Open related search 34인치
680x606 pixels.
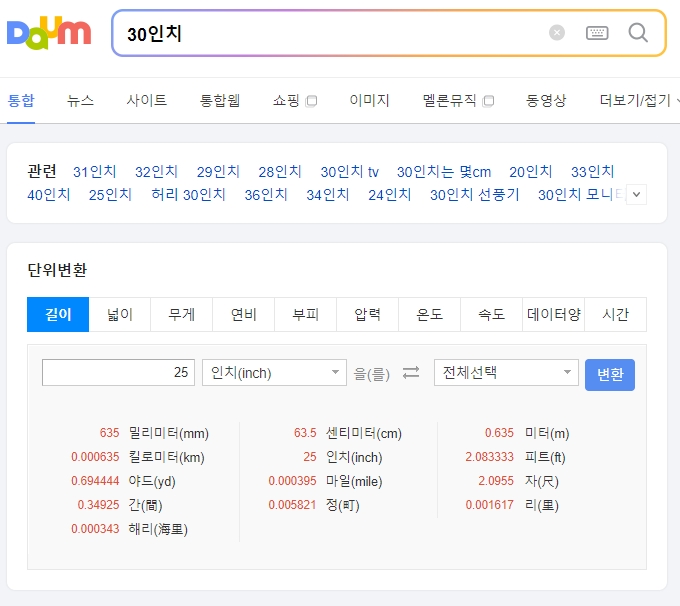(x=328, y=195)
